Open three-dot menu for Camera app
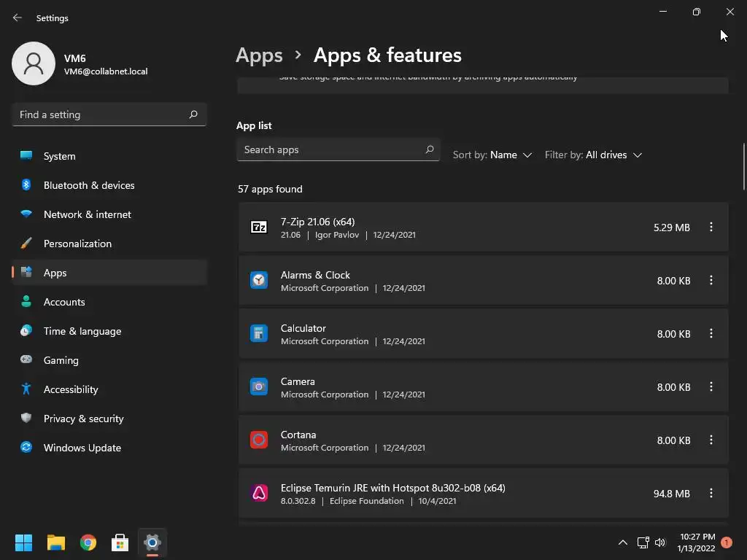Screen dimensions: 747x560 click(711, 386)
